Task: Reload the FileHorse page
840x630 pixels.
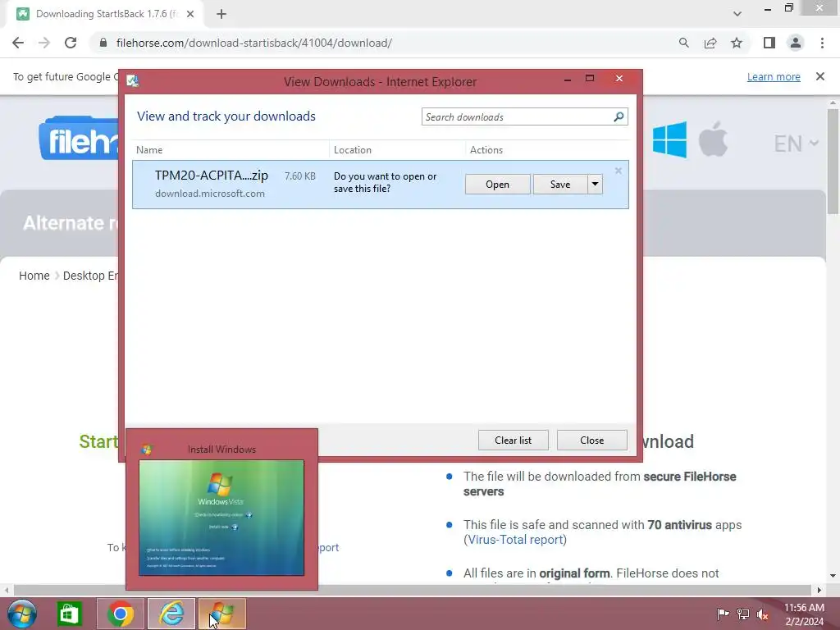Action: [x=71, y=43]
